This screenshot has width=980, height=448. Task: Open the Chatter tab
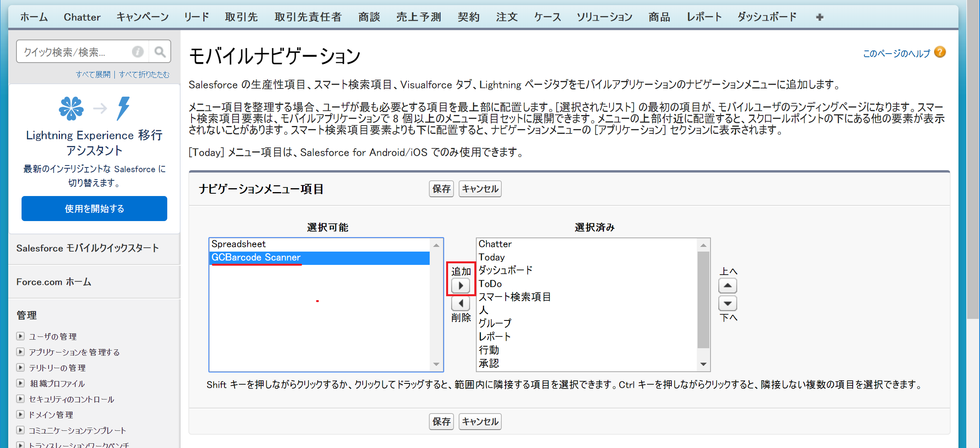pos(82,17)
